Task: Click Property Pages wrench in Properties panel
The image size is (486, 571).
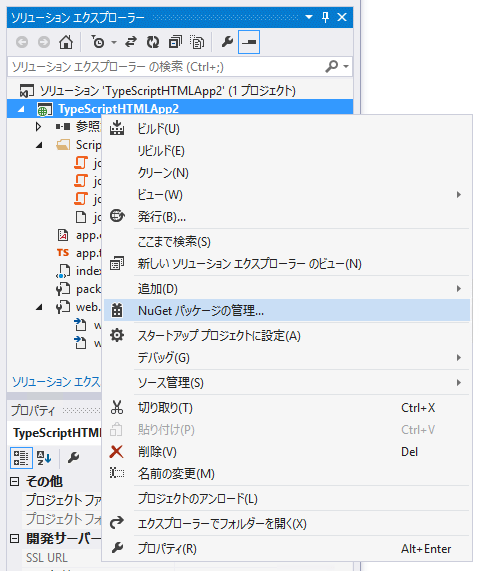Action: click(74, 457)
